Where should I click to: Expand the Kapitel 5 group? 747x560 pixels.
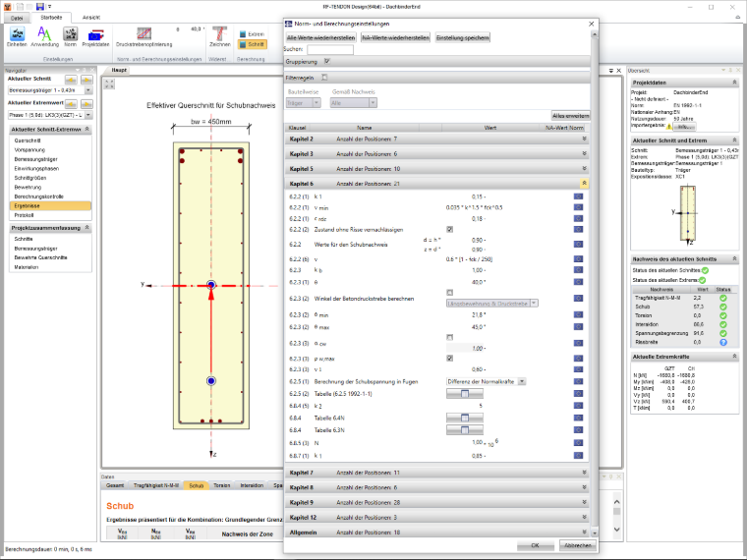(x=584, y=168)
